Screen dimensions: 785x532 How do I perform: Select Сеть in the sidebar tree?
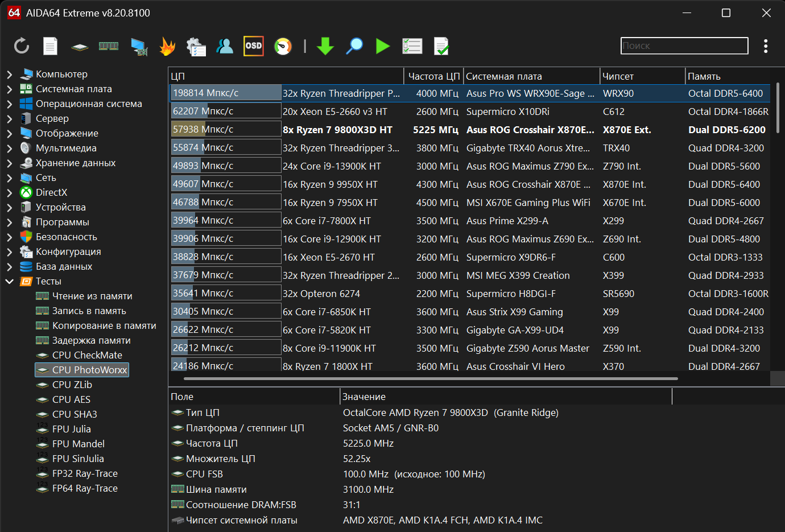point(46,178)
